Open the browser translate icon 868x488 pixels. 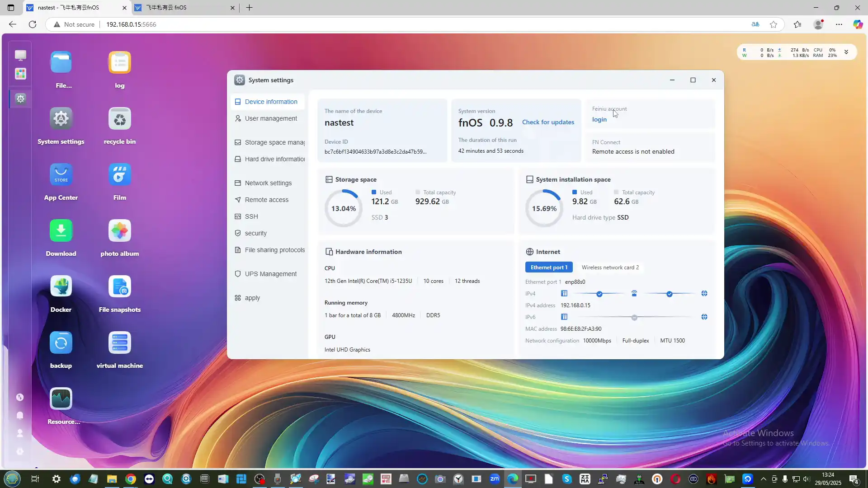755,24
